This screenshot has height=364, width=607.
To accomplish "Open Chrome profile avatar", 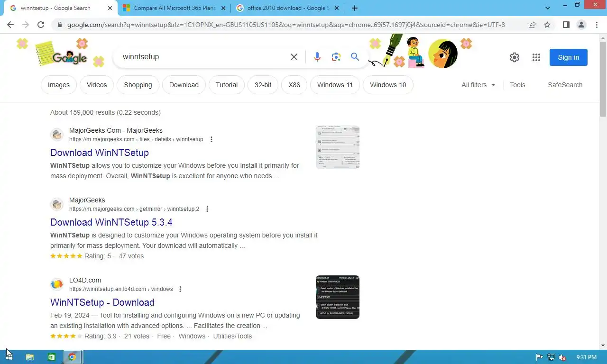I will coord(581,25).
